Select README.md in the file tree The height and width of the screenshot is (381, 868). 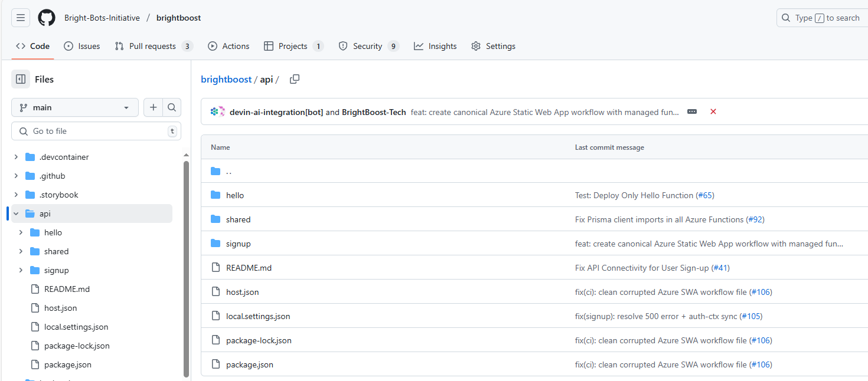click(67, 289)
